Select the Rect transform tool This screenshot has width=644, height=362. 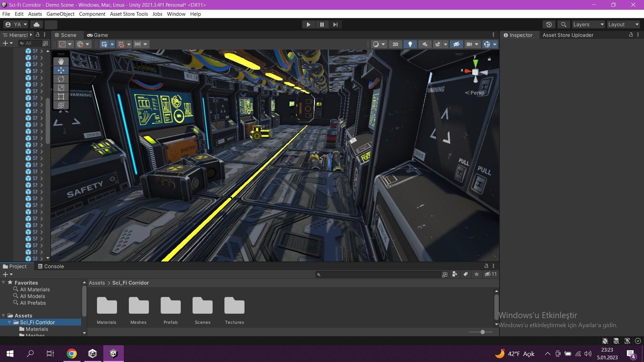click(x=61, y=97)
